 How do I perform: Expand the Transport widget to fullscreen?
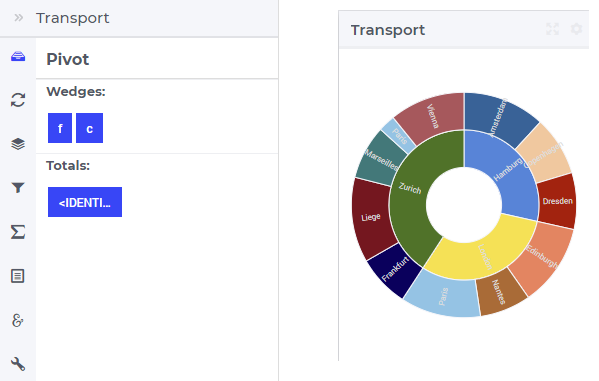click(552, 29)
